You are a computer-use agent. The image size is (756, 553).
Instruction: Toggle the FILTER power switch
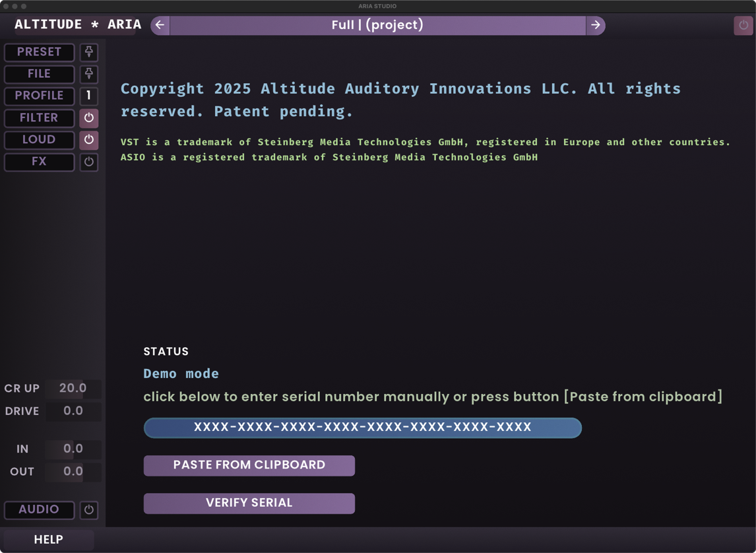[89, 118]
